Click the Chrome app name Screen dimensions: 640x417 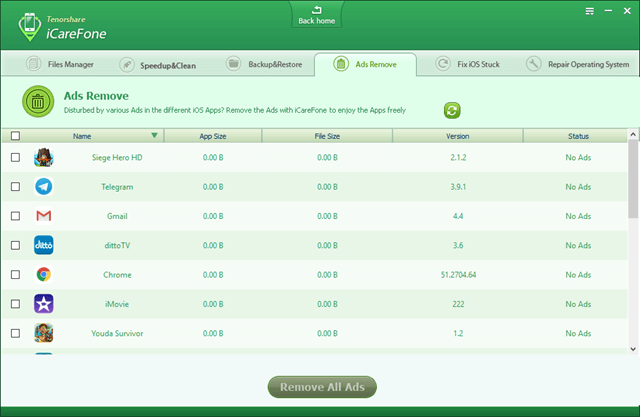pyautogui.click(x=117, y=275)
